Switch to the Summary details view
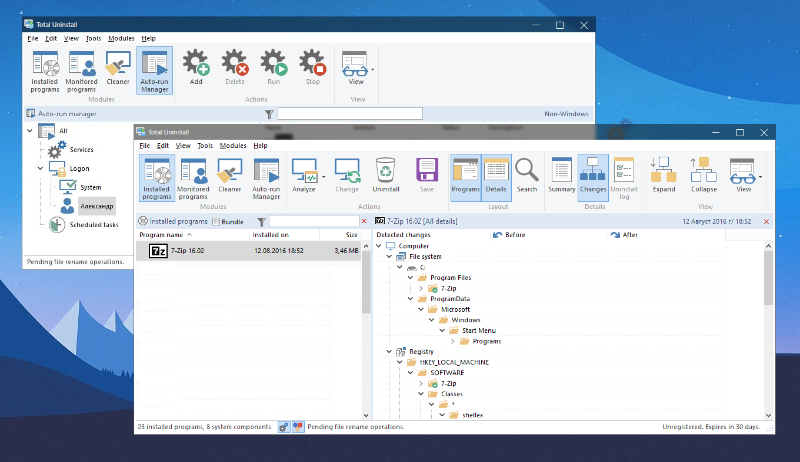This screenshot has width=800, height=462. (x=562, y=173)
